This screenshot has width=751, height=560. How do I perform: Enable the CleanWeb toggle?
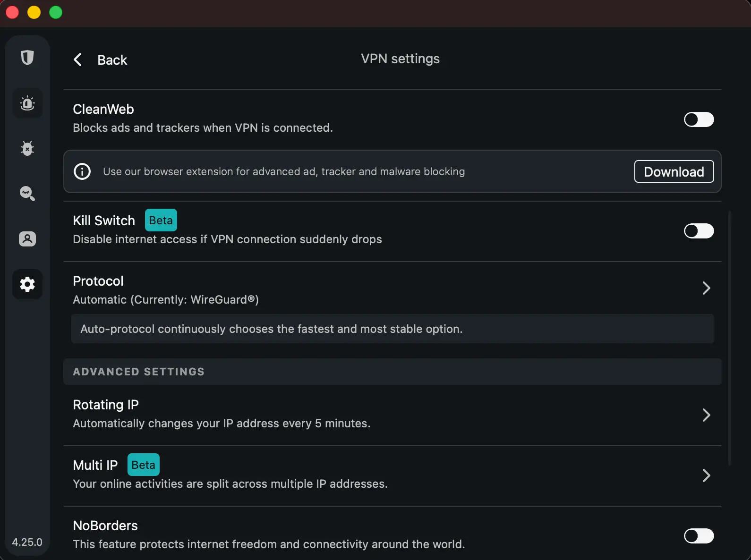699,119
